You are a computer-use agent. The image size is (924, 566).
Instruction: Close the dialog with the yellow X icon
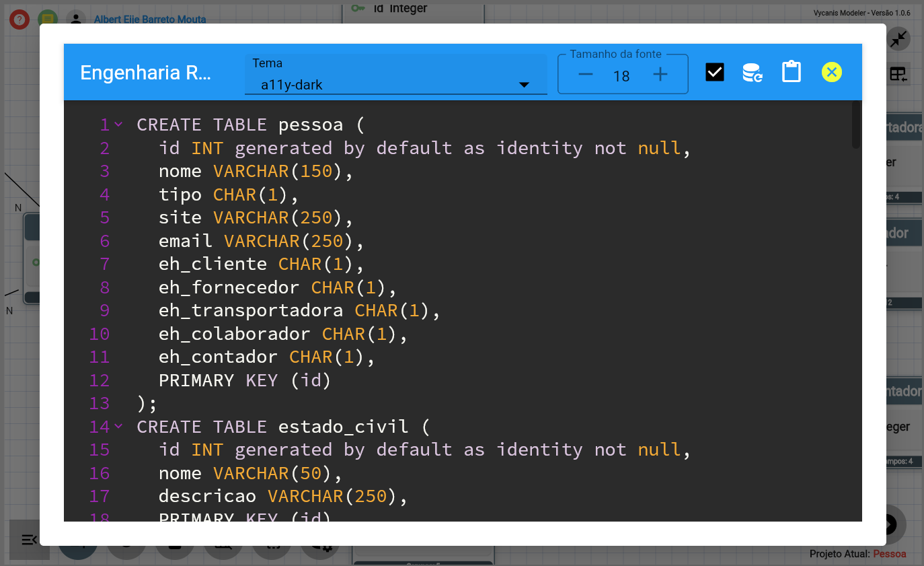coord(832,72)
